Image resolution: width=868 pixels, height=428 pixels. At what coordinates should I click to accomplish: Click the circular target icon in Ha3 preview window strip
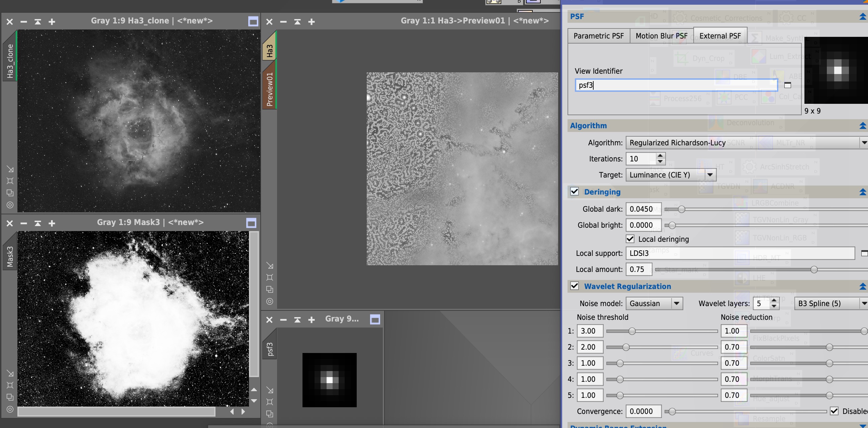270,301
